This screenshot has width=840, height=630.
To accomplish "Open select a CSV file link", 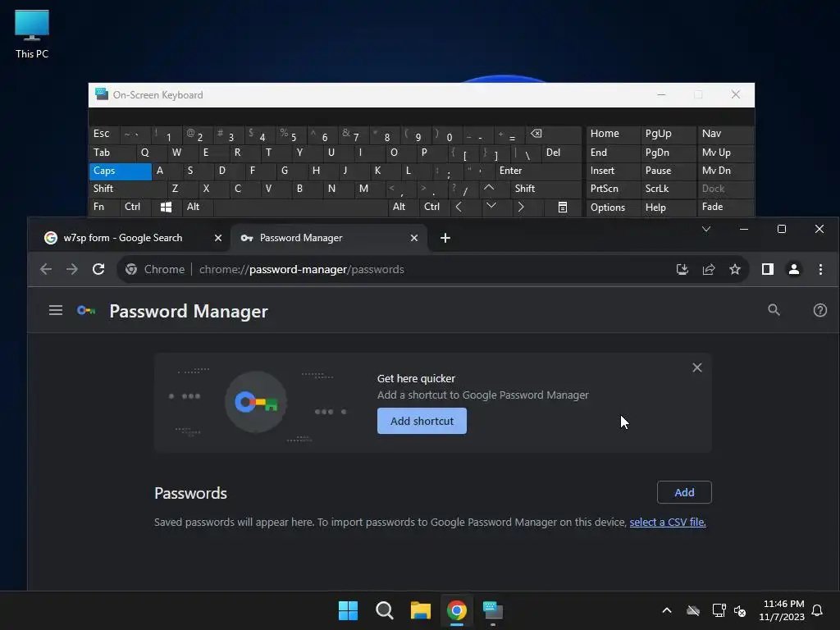I will (x=668, y=522).
